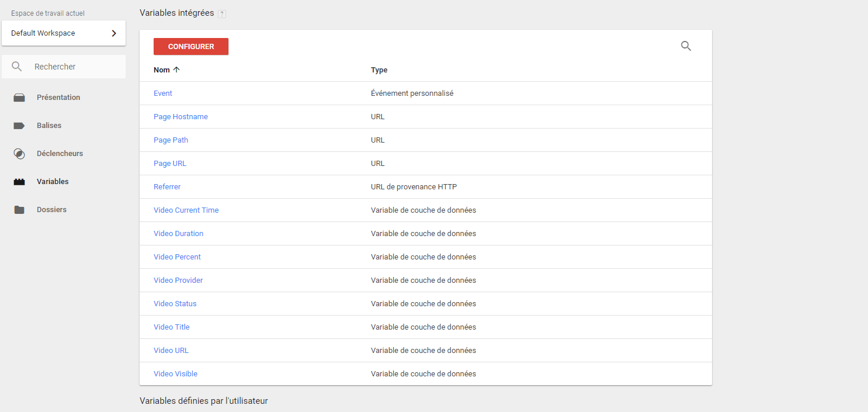Click the Variables sidebar icon
868x412 pixels.
(x=19, y=181)
